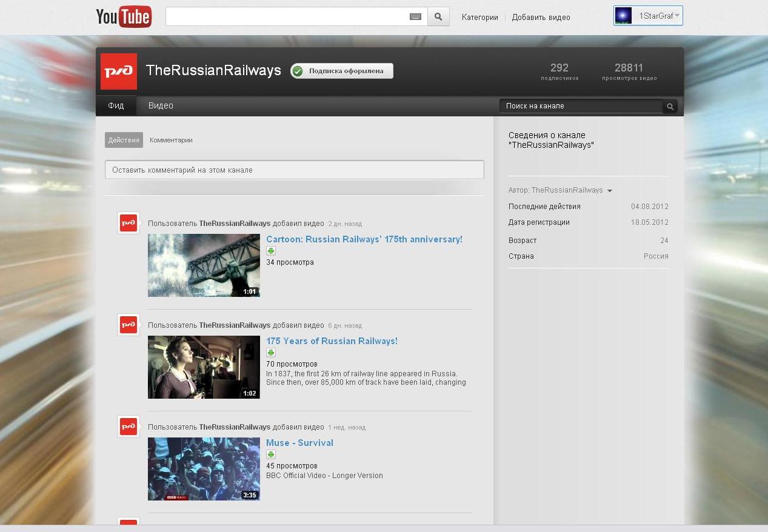Open 'Cartoon: Russian Railways' 175th anniversary!' video
Image resolution: width=768 pixels, height=532 pixels.
(x=364, y=239)
